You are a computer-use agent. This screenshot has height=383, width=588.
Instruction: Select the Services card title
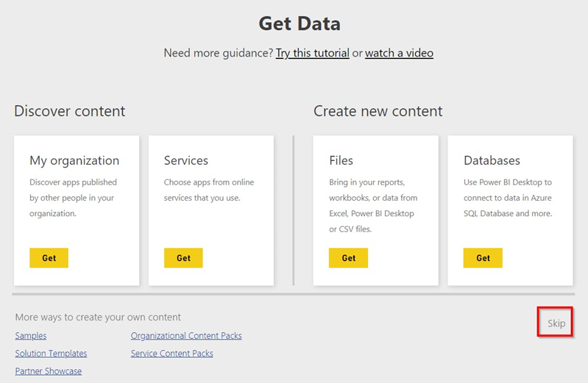point(186,160)
